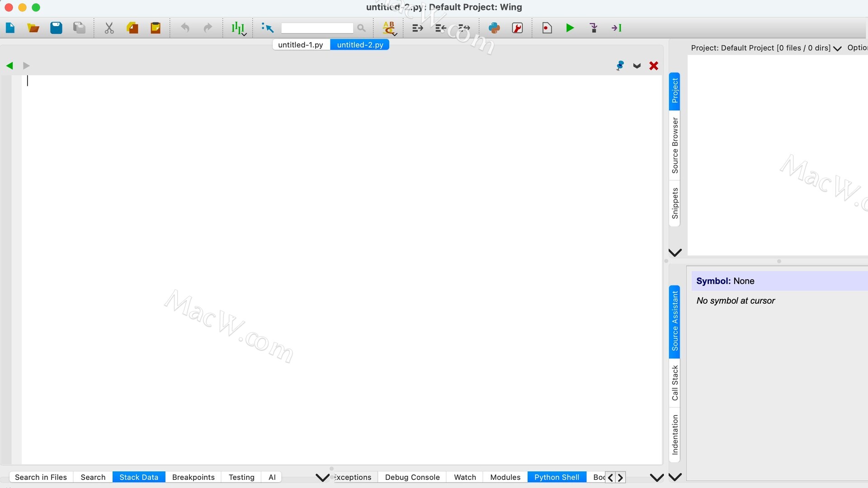Close the current editor with red X

[653, 66]
